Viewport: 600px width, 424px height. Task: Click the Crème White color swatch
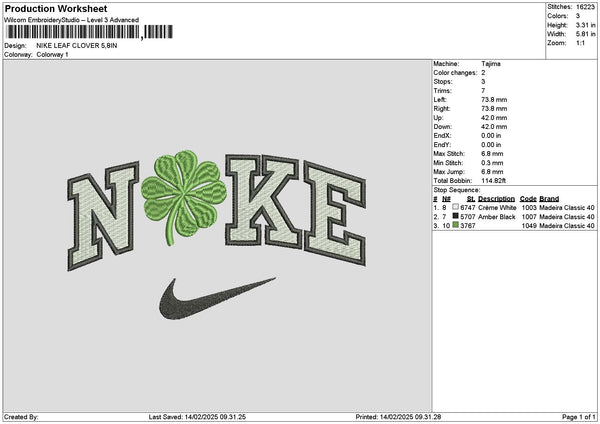click(x=455, y=207)
